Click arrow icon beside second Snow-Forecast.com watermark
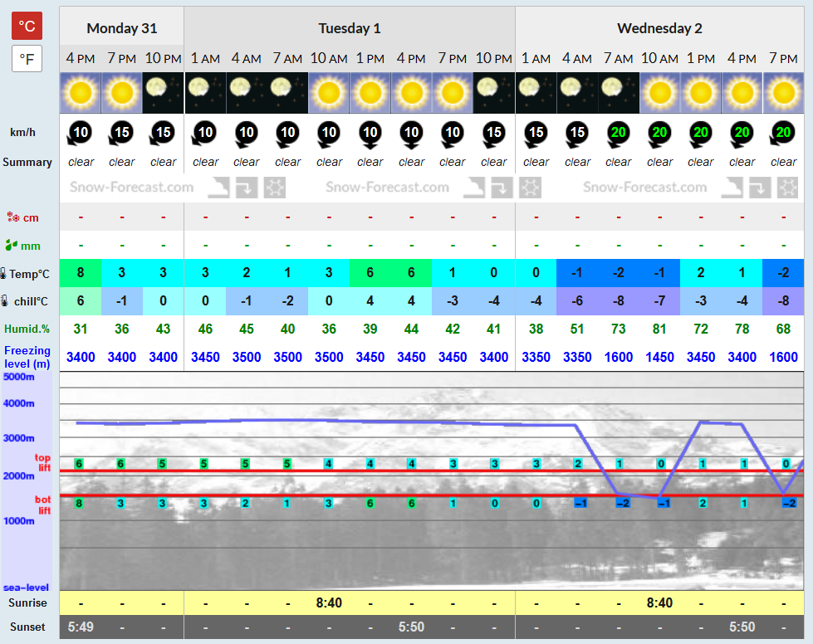The height and width of the screenshot is (644, 813). pyautogui.click(x=502, y=188)
